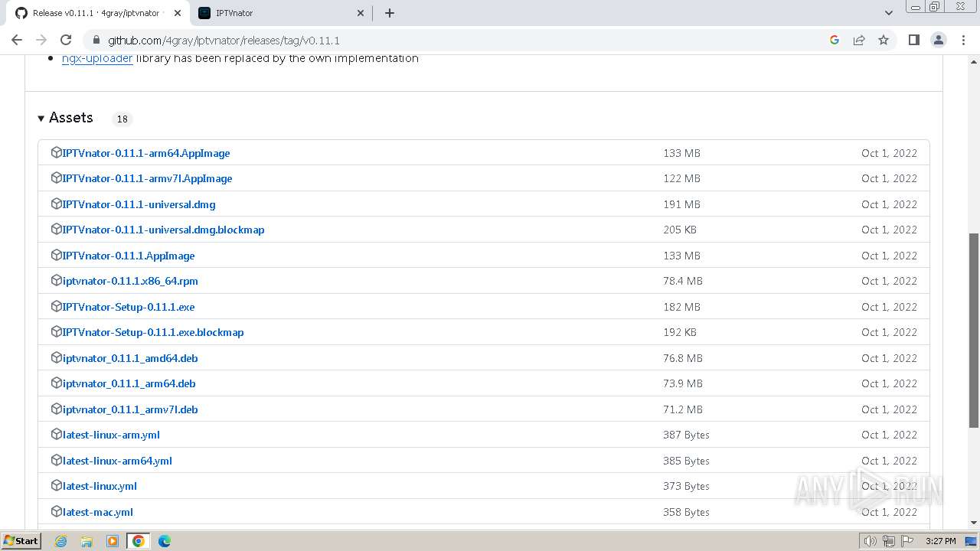Viewport: 980px width, 551px height.
Task: Click the volume icon in the system tray
Action: [870, 541]
